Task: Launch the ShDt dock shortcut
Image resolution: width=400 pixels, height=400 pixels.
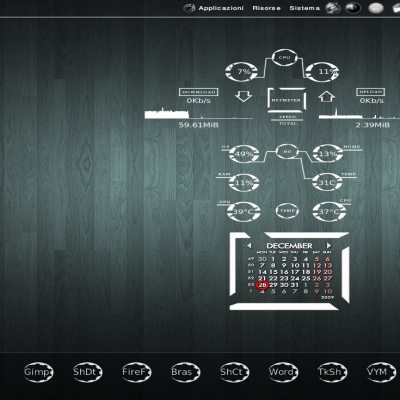Action: [87, 372]
